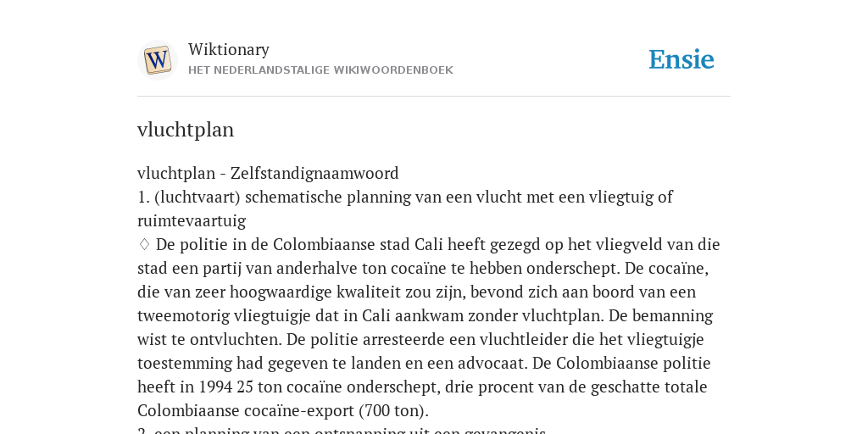Click the word 'ruimtevaartuig'

[x=192, y=221]
